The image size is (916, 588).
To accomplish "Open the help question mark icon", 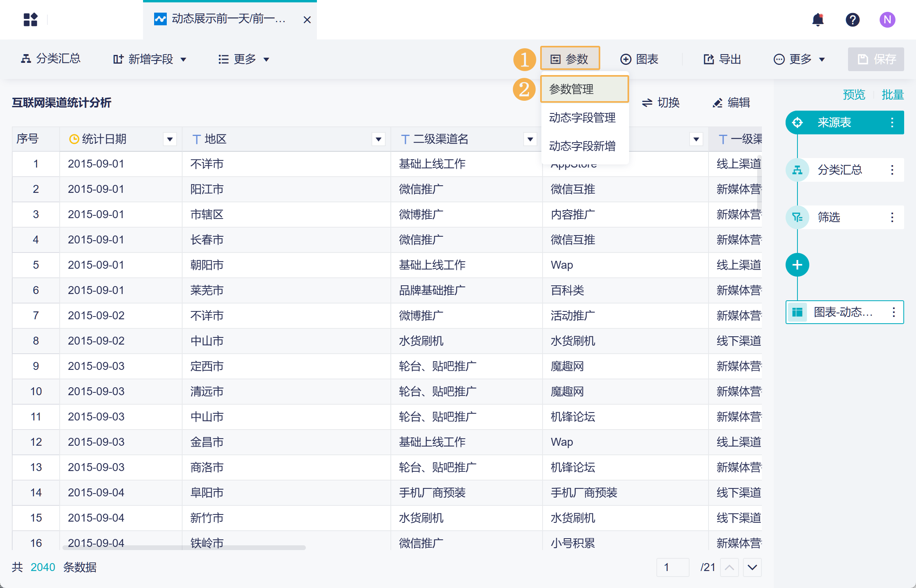I will 852,19.
